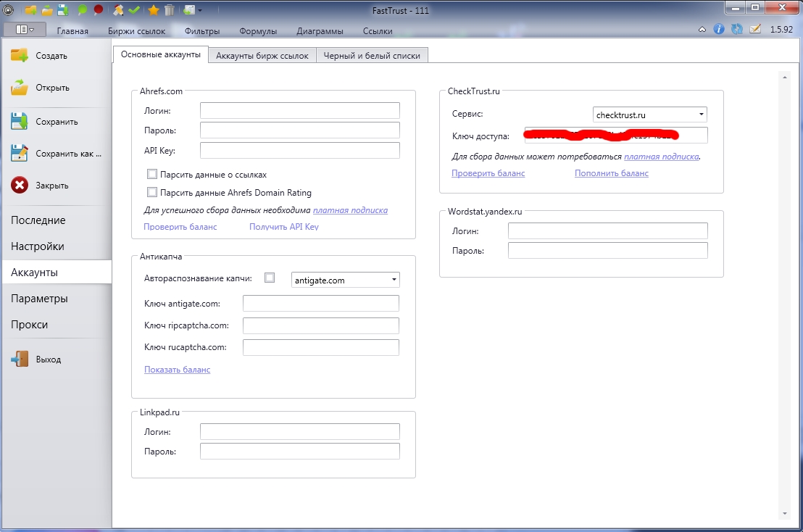Screen dimensions: 803x532
Task: Open the Ссылки ribbon tab
Action: tap(378, 30)
